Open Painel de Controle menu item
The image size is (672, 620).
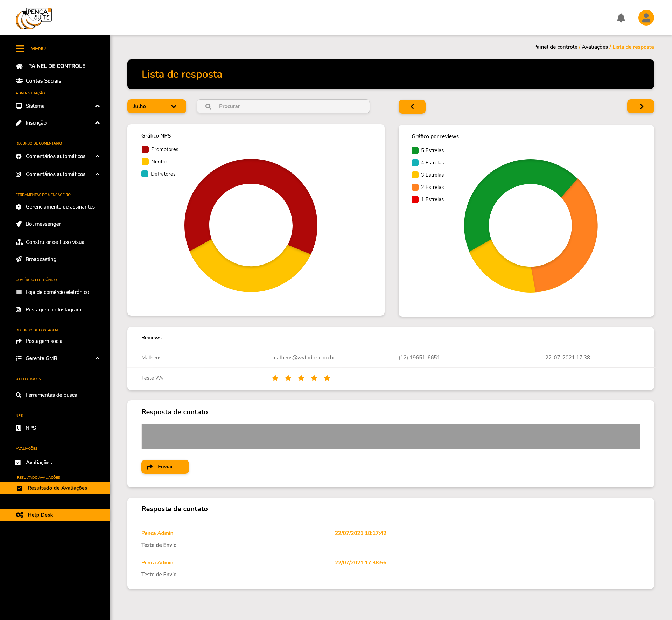coord(56,66)
